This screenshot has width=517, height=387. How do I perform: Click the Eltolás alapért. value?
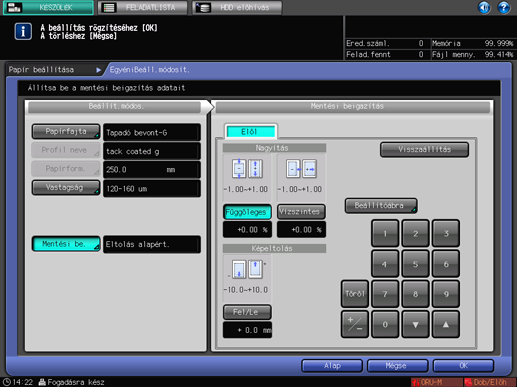pos(152,244)
